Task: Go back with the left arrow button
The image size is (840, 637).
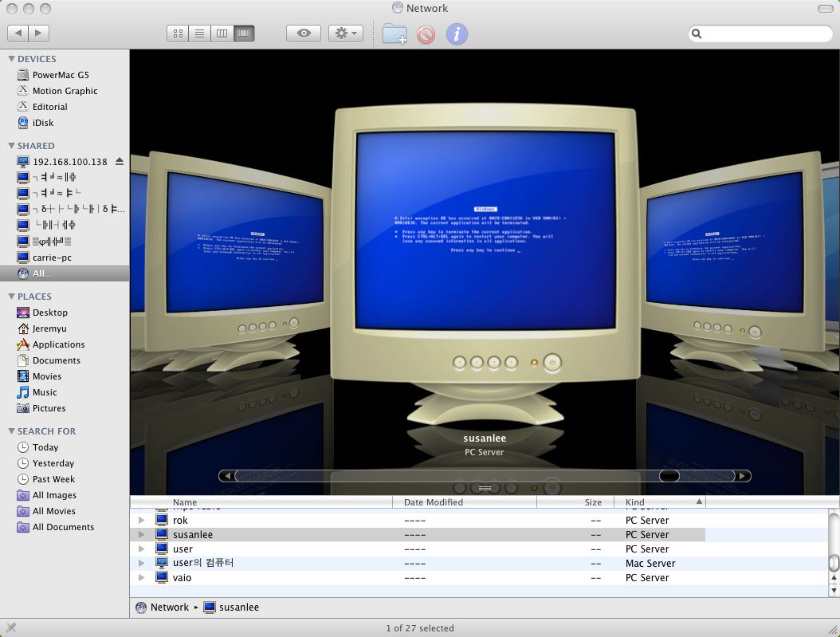Action: coord(18,33)
